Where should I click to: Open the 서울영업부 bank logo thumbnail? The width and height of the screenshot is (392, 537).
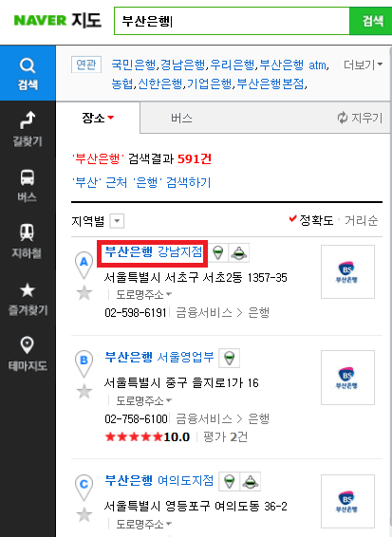pos(347,378)
